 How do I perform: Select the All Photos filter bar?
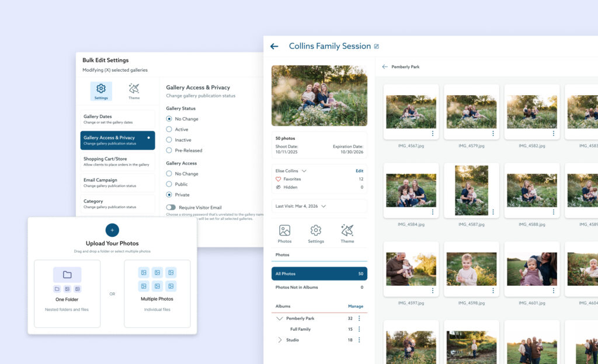(x=319, y=273)
